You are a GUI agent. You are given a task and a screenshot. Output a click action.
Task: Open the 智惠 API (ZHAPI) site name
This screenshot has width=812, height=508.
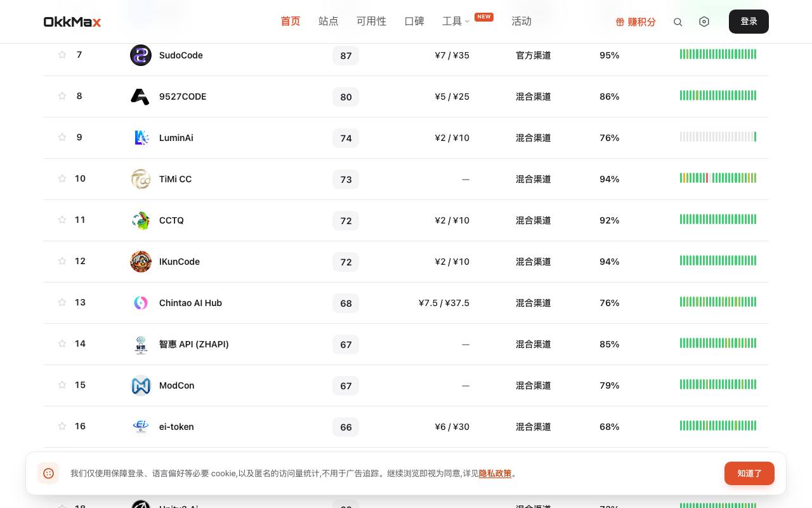point(194,344)
